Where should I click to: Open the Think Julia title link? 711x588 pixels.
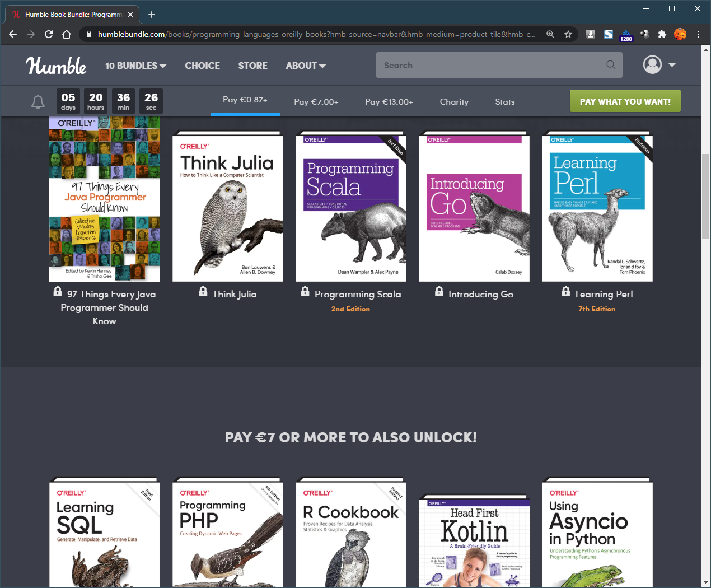[x=235, y=294]
